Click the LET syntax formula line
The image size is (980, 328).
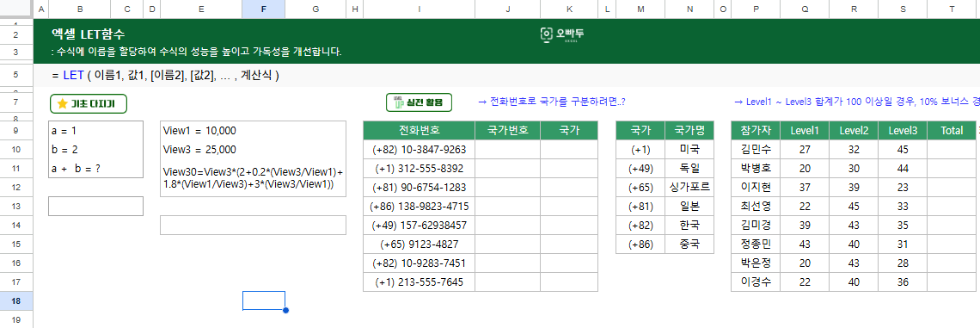[166, 76]
